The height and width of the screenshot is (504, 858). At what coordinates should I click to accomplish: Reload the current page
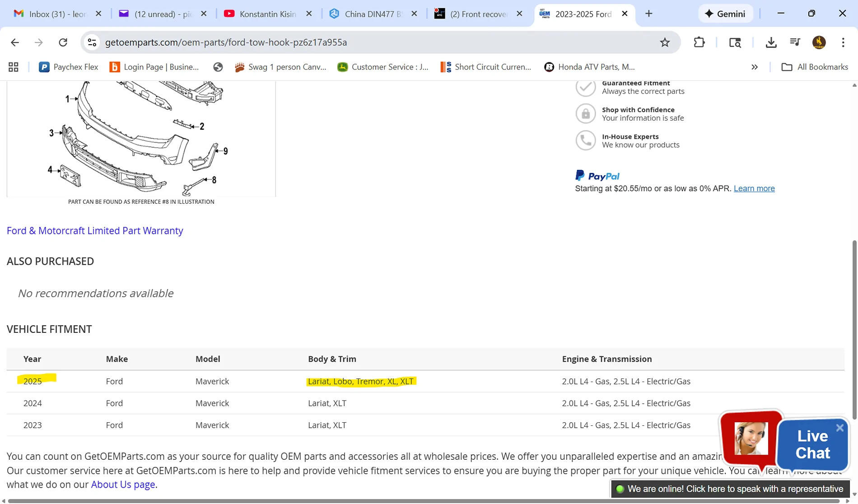pos(63,42)
